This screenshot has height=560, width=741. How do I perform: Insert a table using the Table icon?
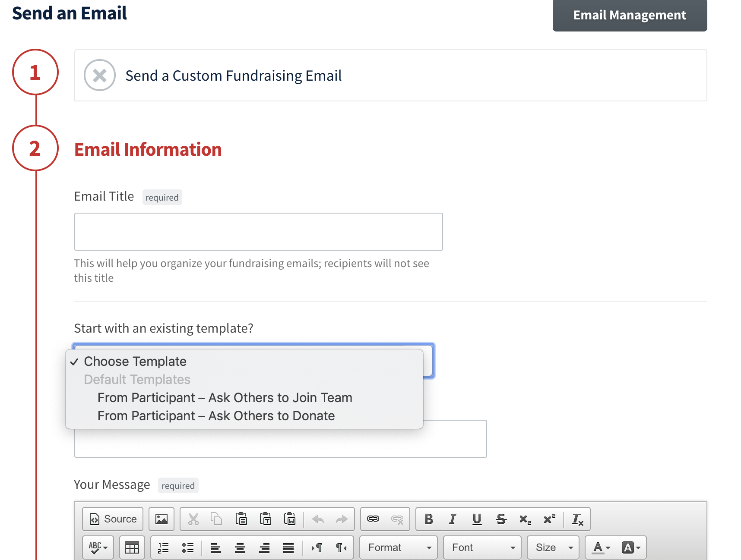(132, 547)
